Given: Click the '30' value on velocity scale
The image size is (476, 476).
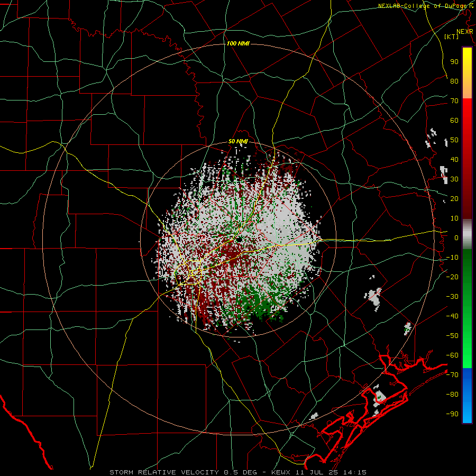Looking at the screenshot, I should pyautogui.click(x=454, y=179).
